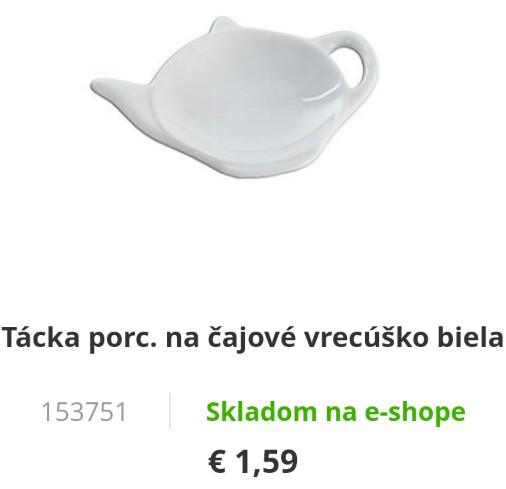Select the product code 153751
The height and width of the screenshot is (489, 506).
(x=84, y=412)
